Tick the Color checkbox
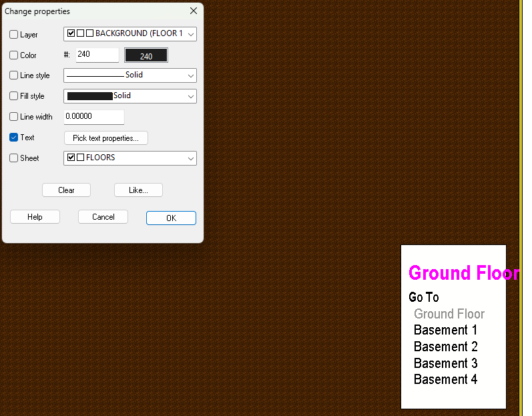 [14, 55]
